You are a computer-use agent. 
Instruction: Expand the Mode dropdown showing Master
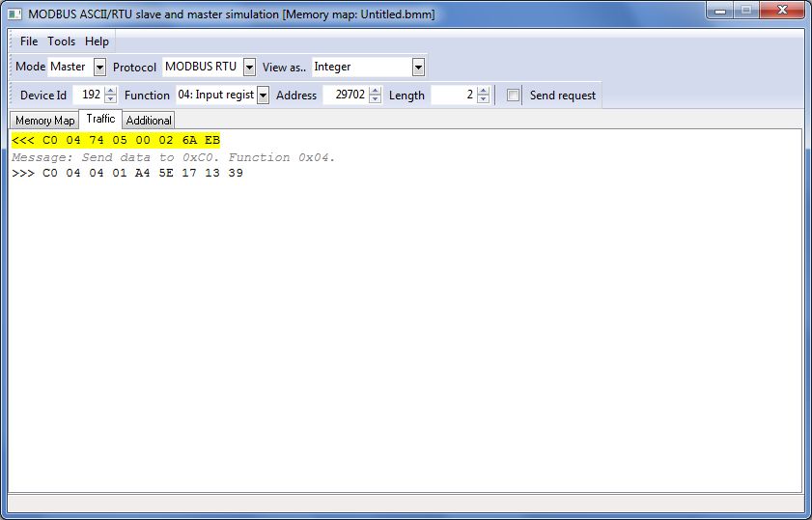(x=100, y=67)
